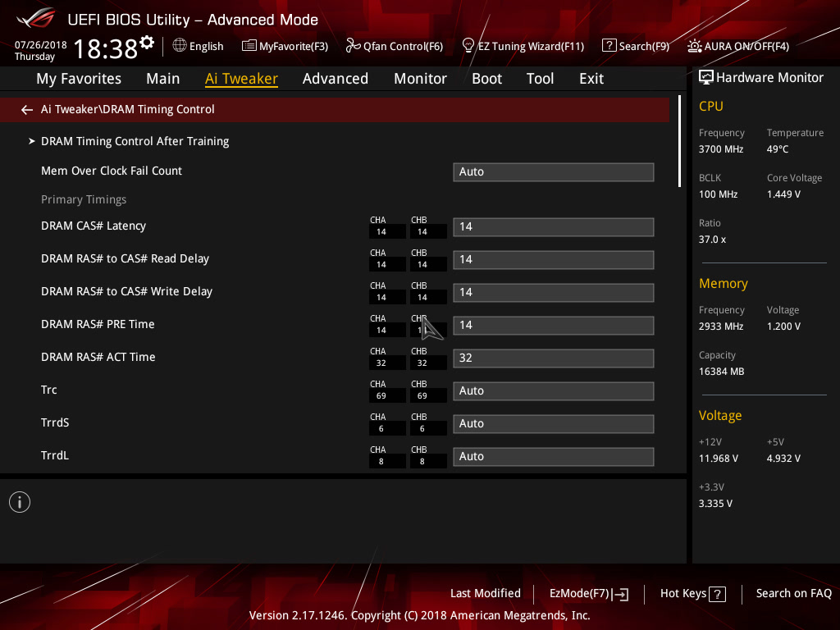Open Trc Auto field

[554, 391]
